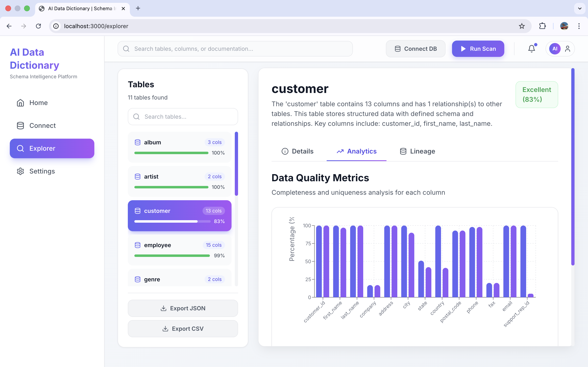The image size is (588, 367).
Task: Click the database icon beside the album table
Action: tap(138, 142)
